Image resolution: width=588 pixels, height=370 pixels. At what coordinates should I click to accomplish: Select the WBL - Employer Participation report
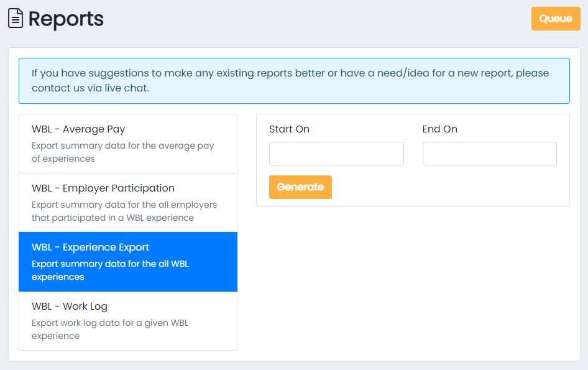(x=103, y=188)
